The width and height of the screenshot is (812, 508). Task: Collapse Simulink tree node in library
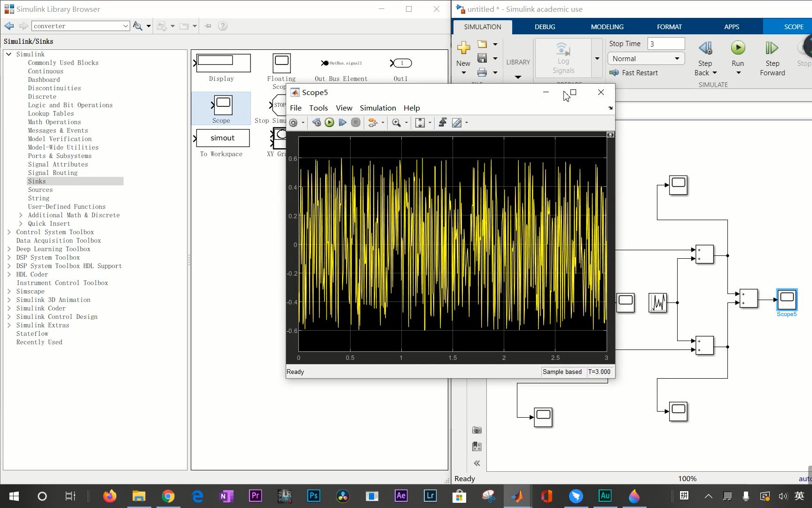pyautogui.click(x=9, y=54)
